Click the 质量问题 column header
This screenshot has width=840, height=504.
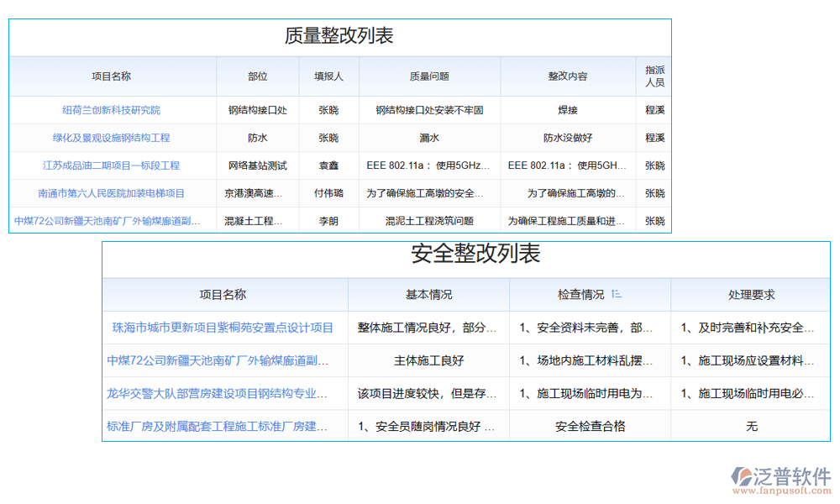(428, 76)
